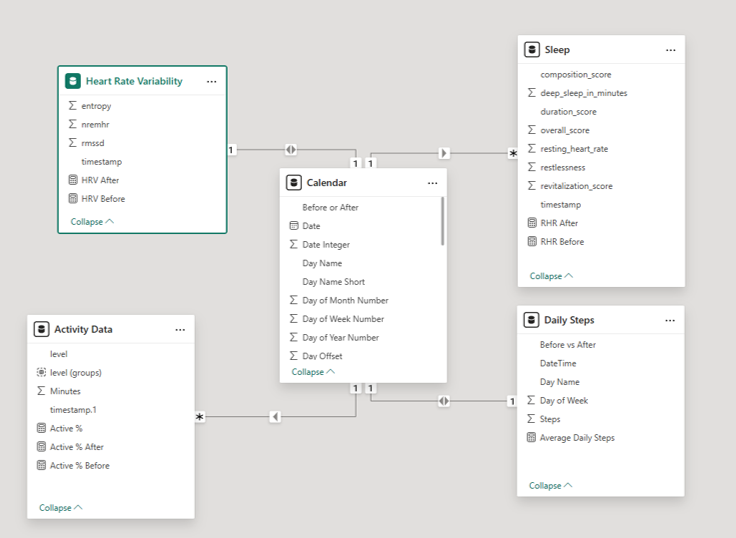Select the Activity Data table title
This screenshot has height=538, width=736.
point(83,330)
